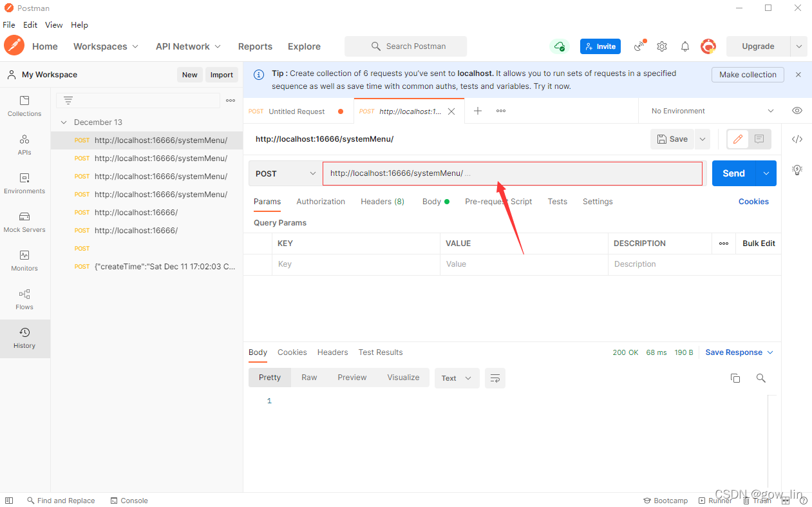The image size is (812, 507).
Task: Close the localhost request tab
Action: click(x=451, y=111)
